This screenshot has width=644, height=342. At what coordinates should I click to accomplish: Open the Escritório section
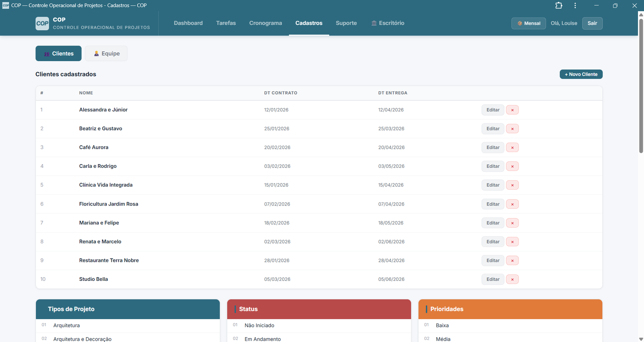pos(388,23)
